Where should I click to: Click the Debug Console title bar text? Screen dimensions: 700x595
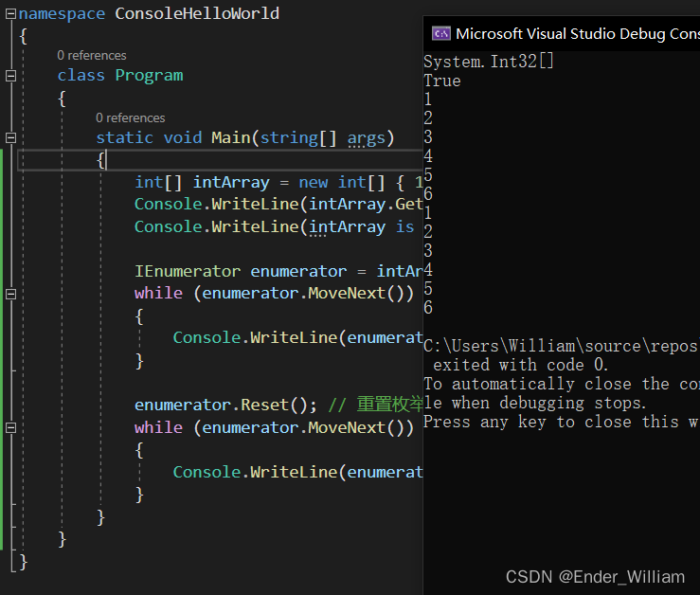(x=576, y=34)
